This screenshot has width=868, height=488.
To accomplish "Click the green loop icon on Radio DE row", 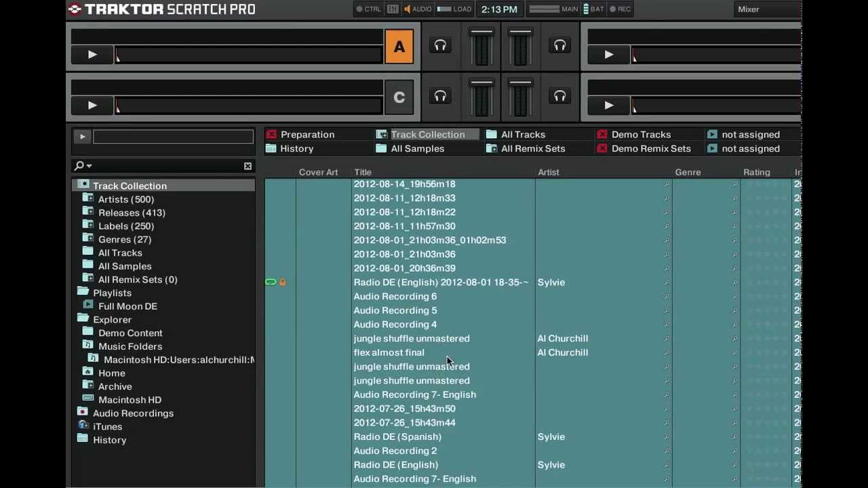I will [x=271, y=282].
